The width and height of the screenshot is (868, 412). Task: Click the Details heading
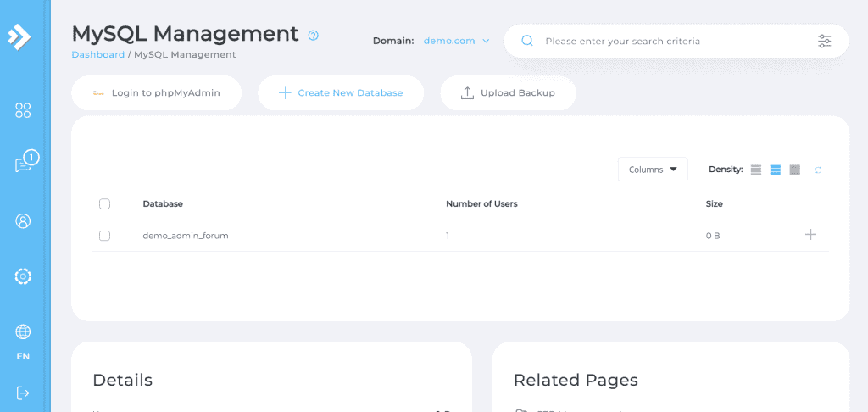pos(122,381)
